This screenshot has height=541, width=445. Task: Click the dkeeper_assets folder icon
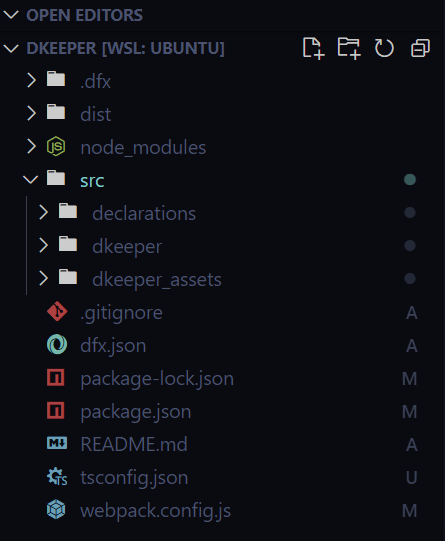(x=68, y=277)
